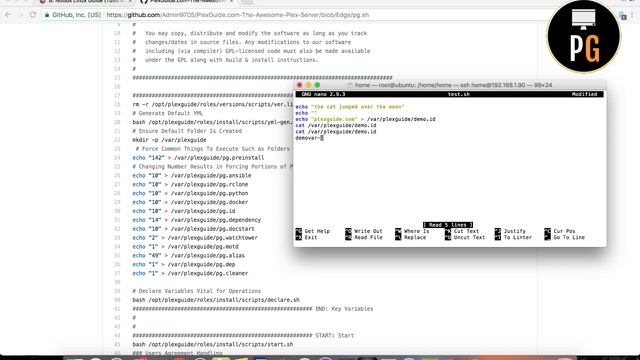Image resolution: width=640 pixels, height=360 pixels.
Task: Click the second cat /var/plexguide/demo.id line
Action: click(x=336, y=132)
